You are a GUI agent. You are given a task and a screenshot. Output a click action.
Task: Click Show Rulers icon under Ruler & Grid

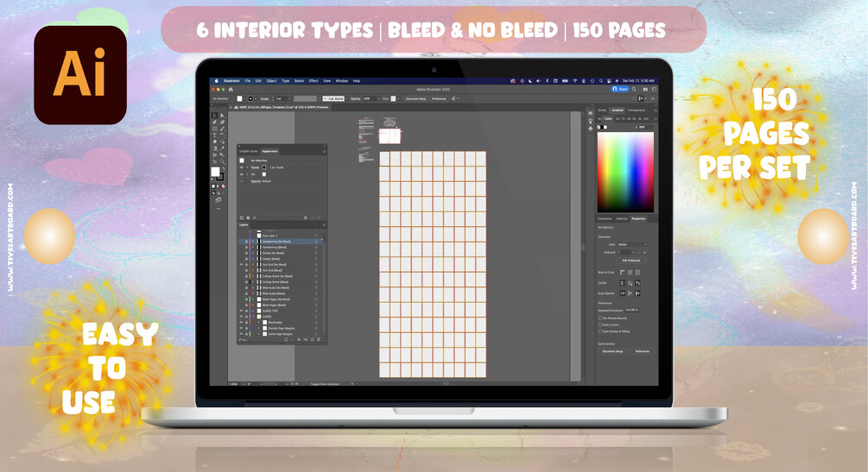622,273
